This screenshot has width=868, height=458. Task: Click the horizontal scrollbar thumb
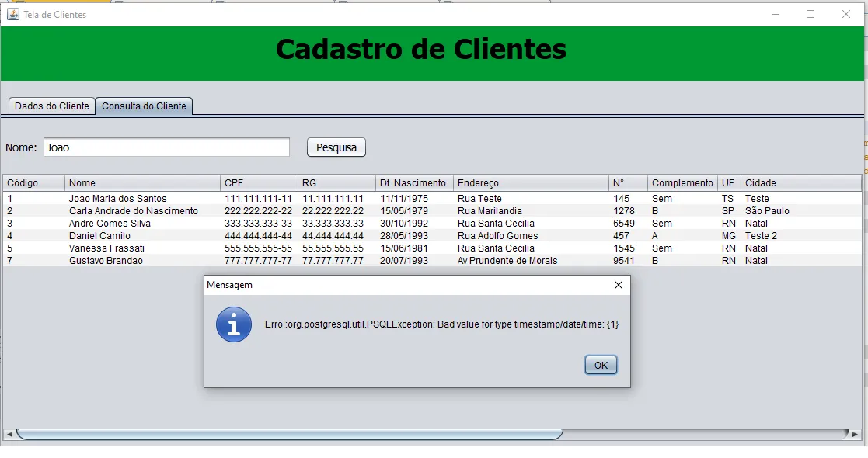tap(290, 434)
